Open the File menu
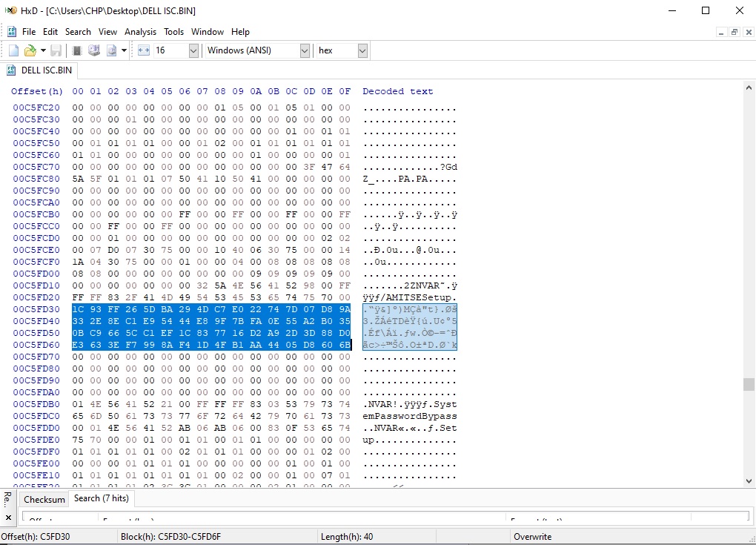Screen dimensions: 756x545 29,32
